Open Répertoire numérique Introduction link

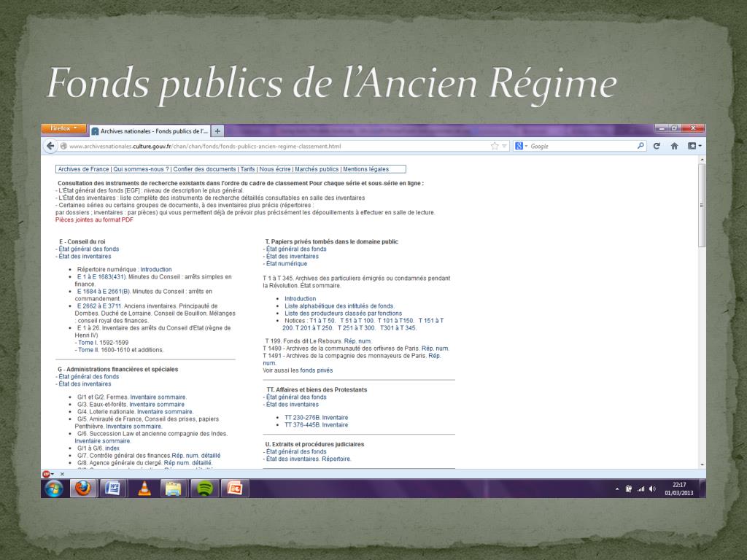[x=156, y=270]
